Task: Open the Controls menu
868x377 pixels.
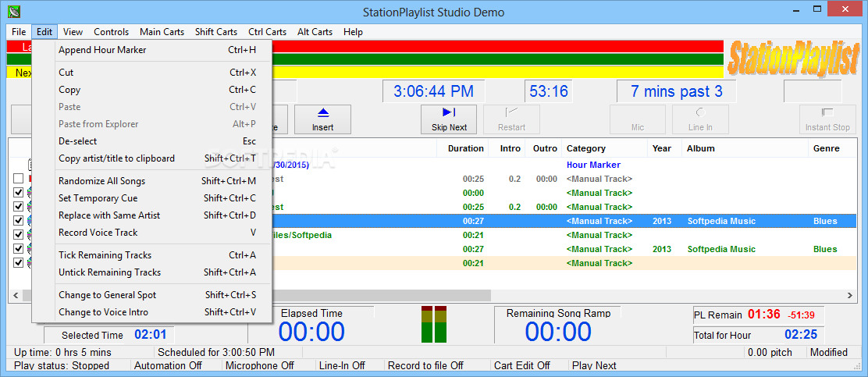Action: pos(112,31)
